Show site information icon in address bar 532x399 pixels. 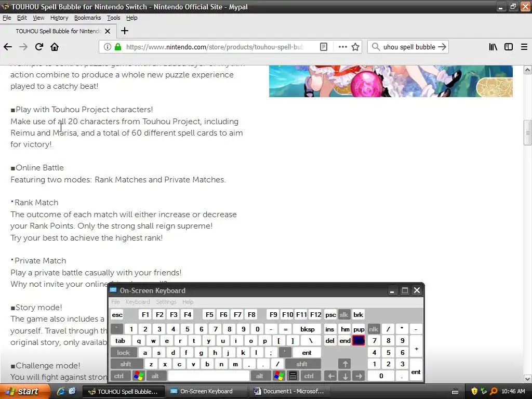[107, 47]
